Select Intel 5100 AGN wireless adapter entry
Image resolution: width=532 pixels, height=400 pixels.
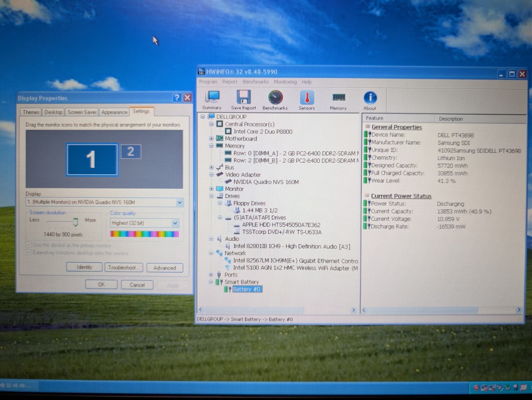(x=296, y=268)
